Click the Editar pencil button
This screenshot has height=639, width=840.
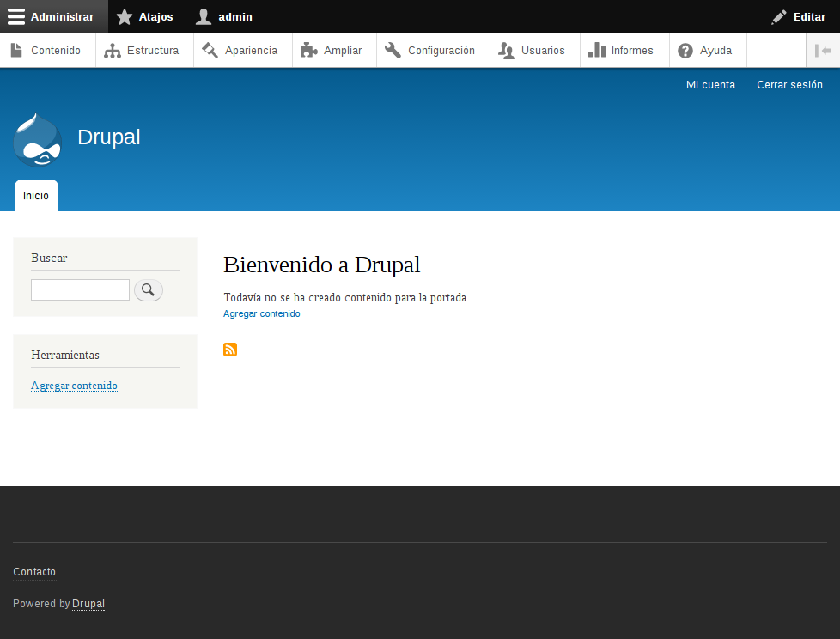pos(798,16)
